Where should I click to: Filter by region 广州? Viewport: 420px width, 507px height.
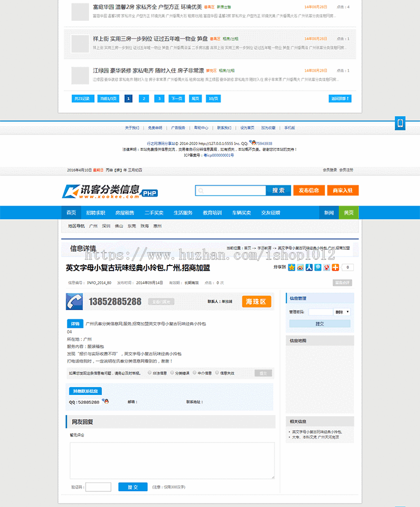coord(93,226)
